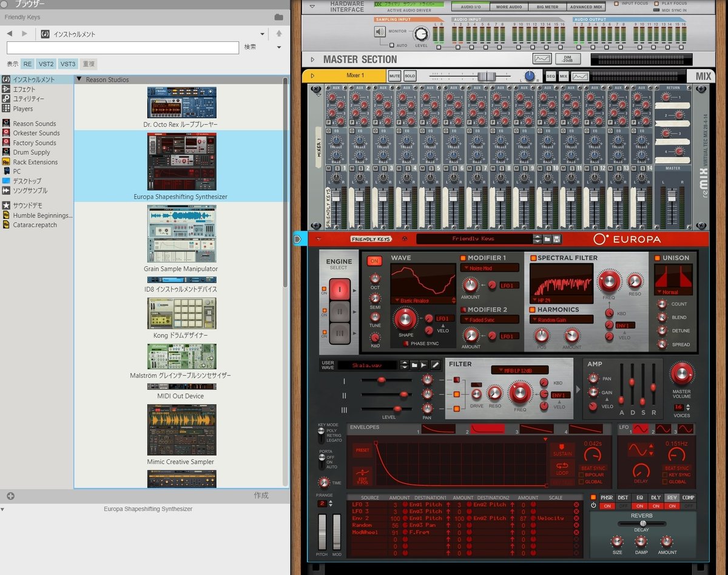This screenshot has height=575, width=728.
Task: Click the DIM -20dB button
Action: coord(568,59)
